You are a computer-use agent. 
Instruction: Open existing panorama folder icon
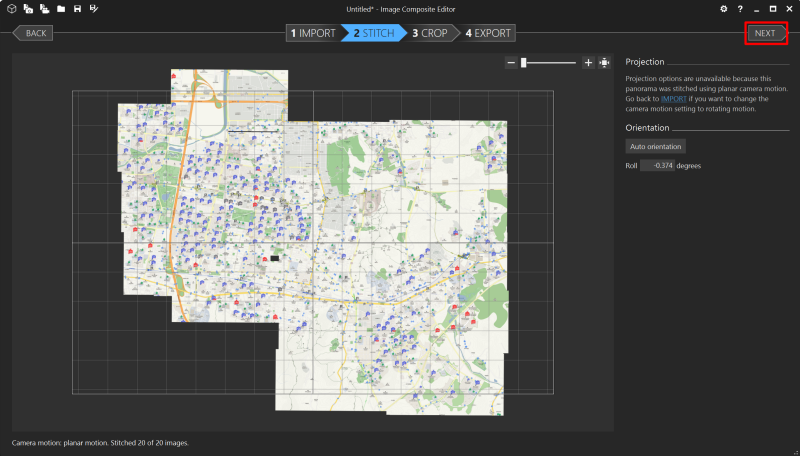click(x=61, y=8)
